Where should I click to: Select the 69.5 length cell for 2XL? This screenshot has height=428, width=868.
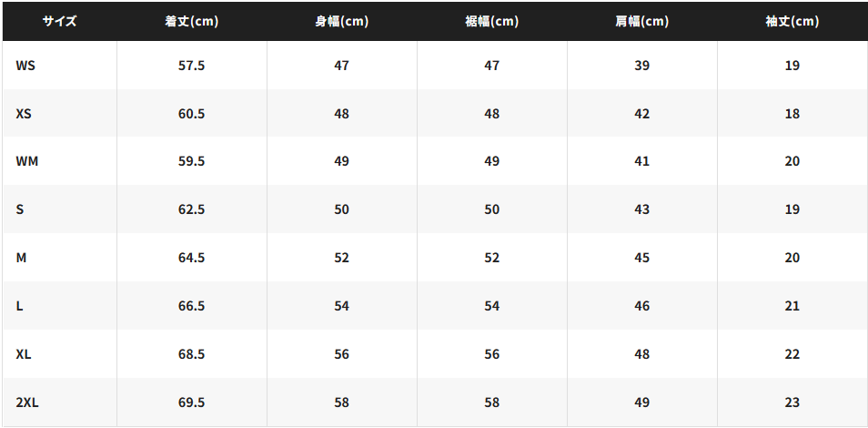[192, 403]
